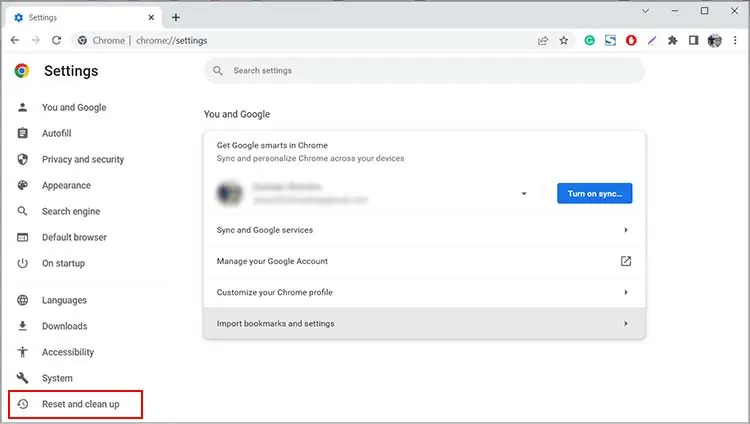Go to Downloads settings

65,326
